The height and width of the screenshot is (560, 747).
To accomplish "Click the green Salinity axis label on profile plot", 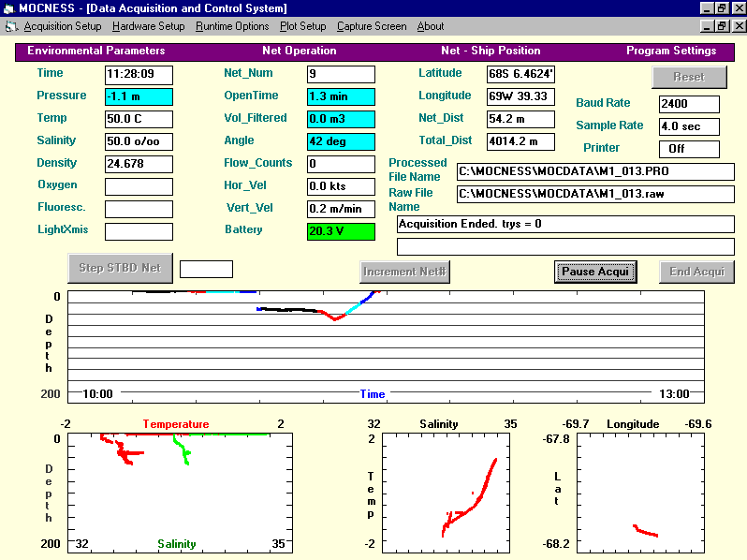I will point(177,544).
